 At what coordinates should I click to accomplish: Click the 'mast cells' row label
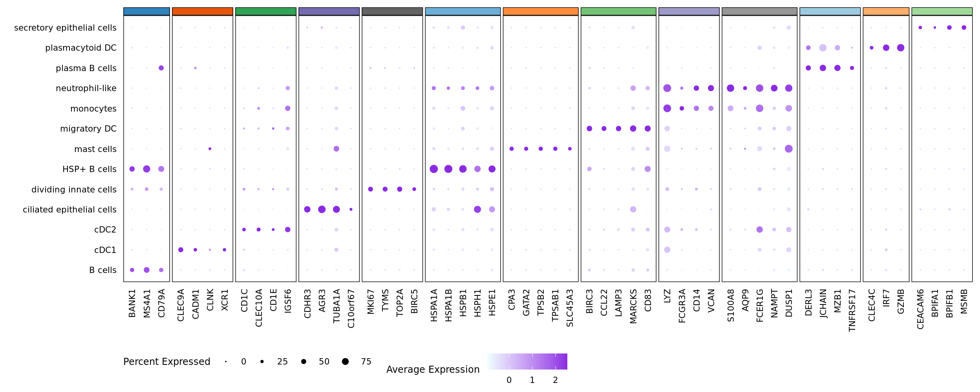[x=95, y=149]
